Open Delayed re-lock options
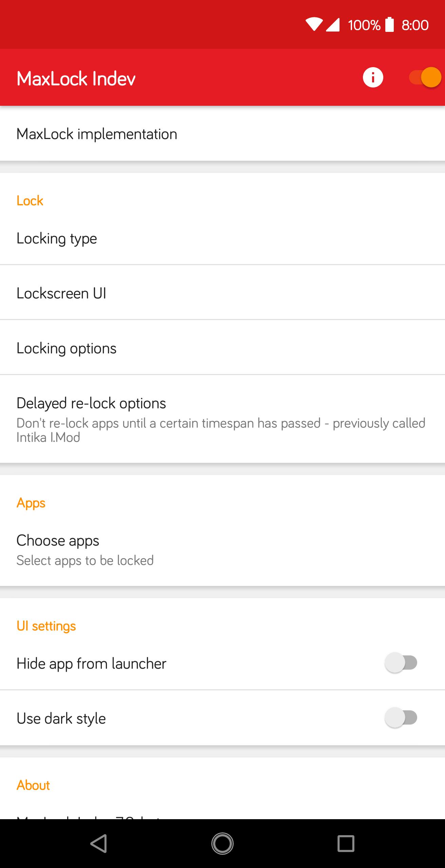The width and height of the screenshot is (445, 868). (222, 419)
